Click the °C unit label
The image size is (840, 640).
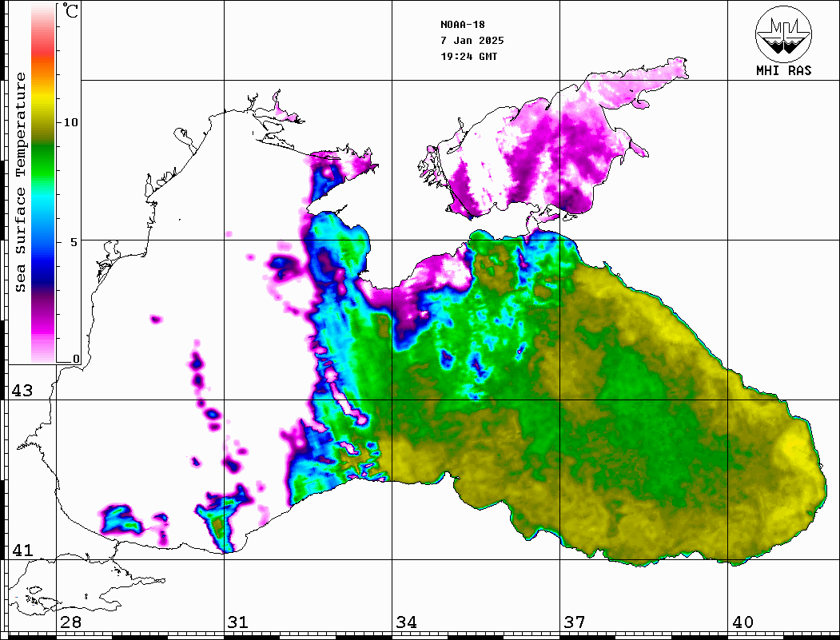click(70, 10)
